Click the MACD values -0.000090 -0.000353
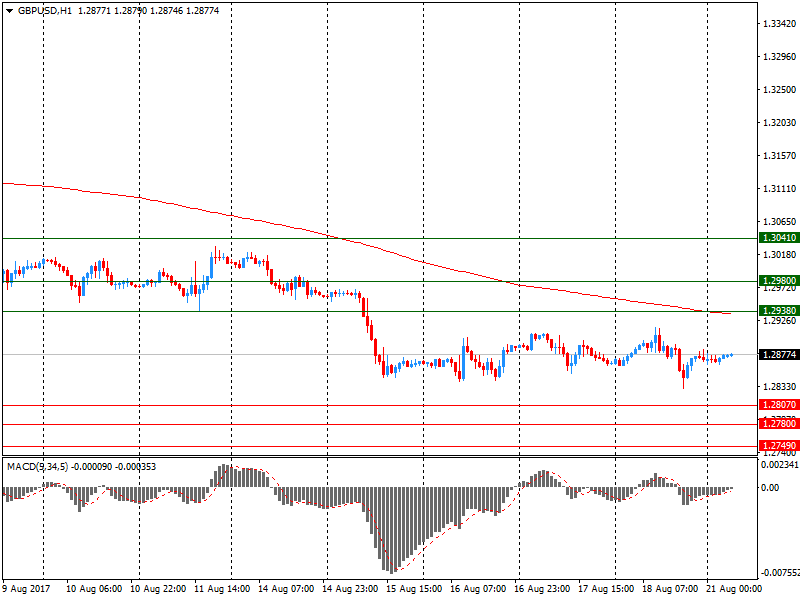800x600 pixels. tap(114, 467)
